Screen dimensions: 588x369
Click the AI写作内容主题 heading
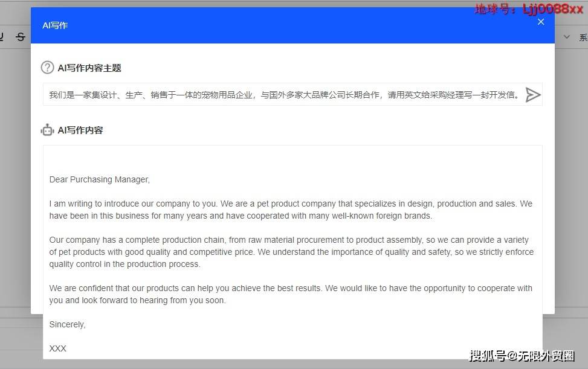click(x=89, y=68)
